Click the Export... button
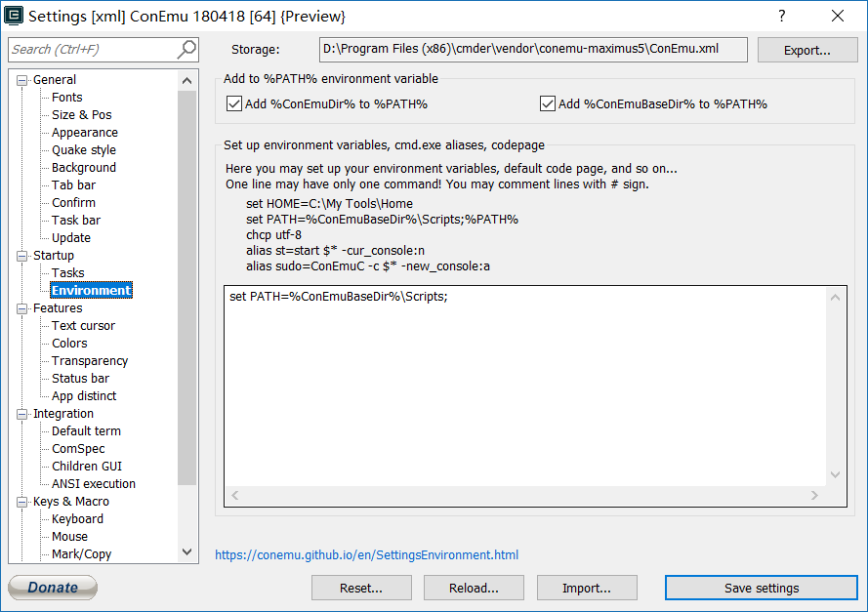The height and width of the screenshot is (612, 868). [807, 51]
